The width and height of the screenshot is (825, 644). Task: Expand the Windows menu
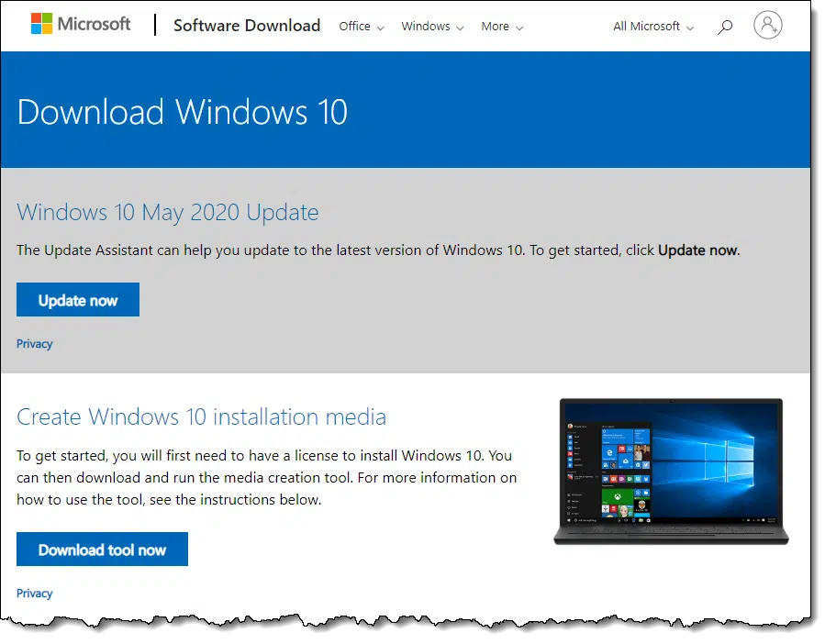(x=432, y=27)
